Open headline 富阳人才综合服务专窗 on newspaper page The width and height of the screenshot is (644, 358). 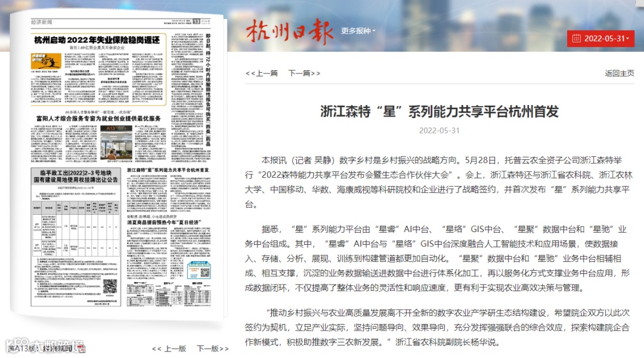click(x=98, y=118)
